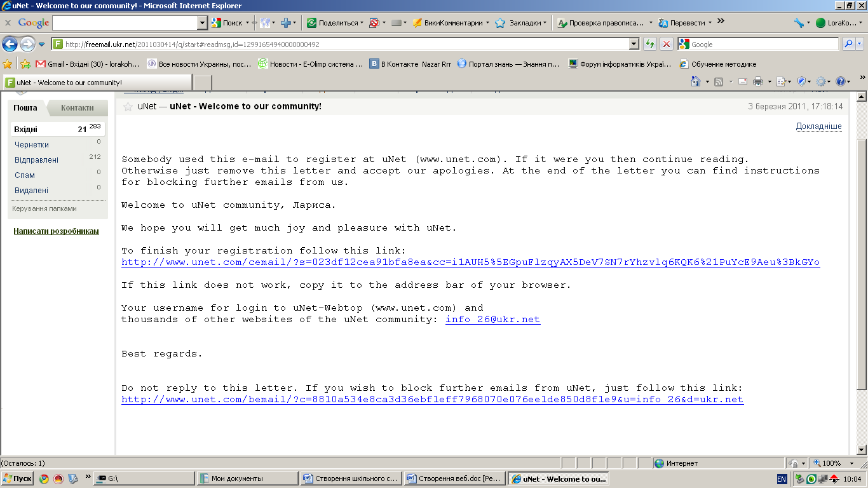Open Google Toolbar search box dropdown
This screenshot has width=868, height=488.
pyautogui.click(x=203, y=23)
